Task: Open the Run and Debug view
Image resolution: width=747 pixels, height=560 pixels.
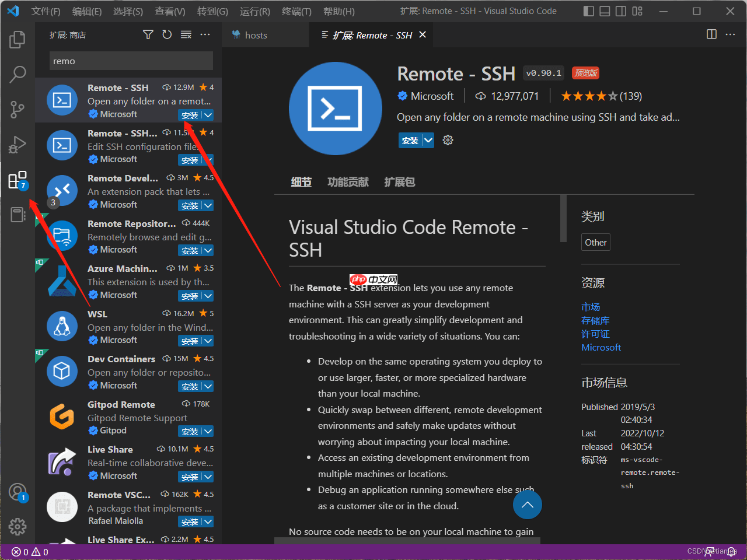Action: coord(18,144)
